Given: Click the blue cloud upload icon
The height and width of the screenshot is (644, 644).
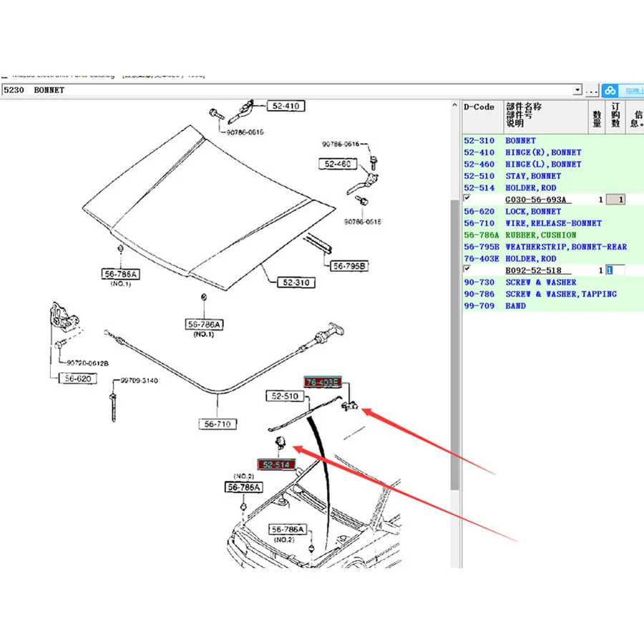Looking at the screenshot, I should tap(610, 90).
